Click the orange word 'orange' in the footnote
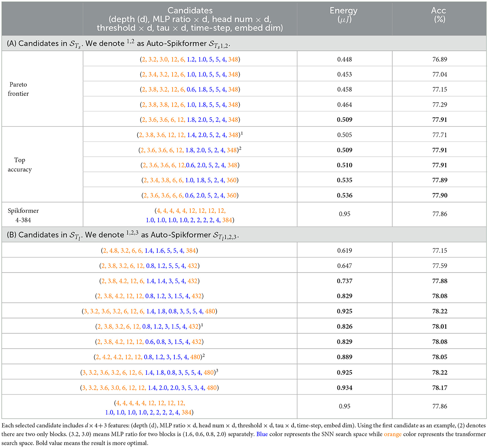Image resolution: width=489 pixels, height=448 pixels. click(392, 434)
